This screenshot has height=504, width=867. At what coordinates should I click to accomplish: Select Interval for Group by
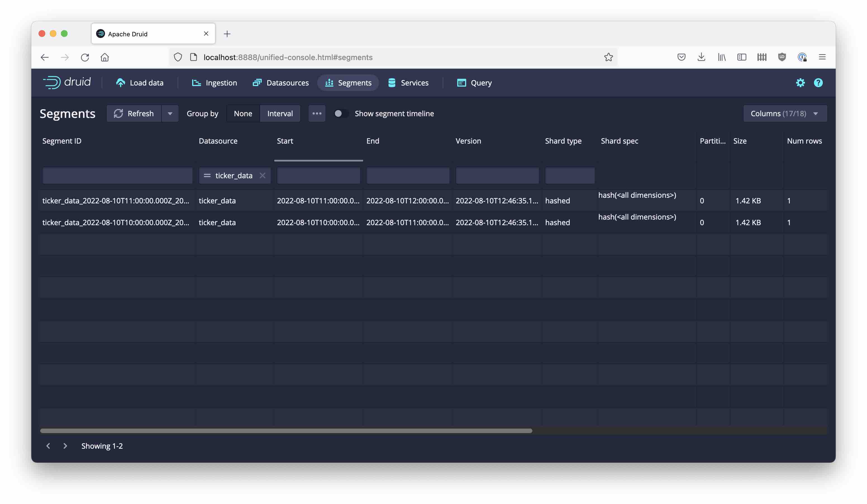(x=280, y=113)
